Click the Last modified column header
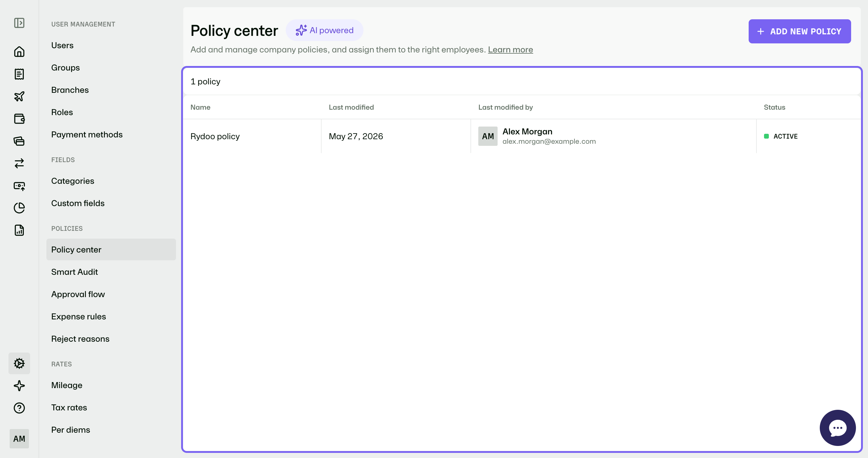The width and height of the screenshot is (868, 458). tap(351, 107)
